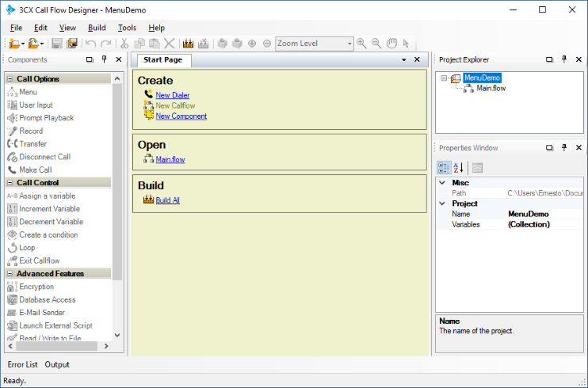Click the New Project toolbar icon

(14, 44)
